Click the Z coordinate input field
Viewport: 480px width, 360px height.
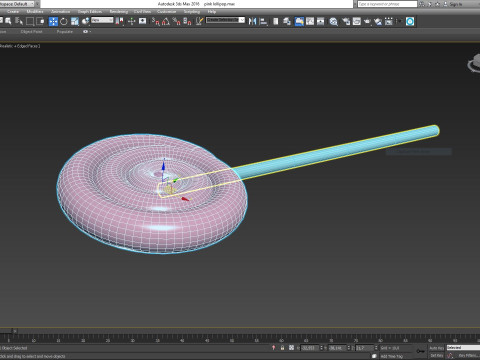click(365, 348)
